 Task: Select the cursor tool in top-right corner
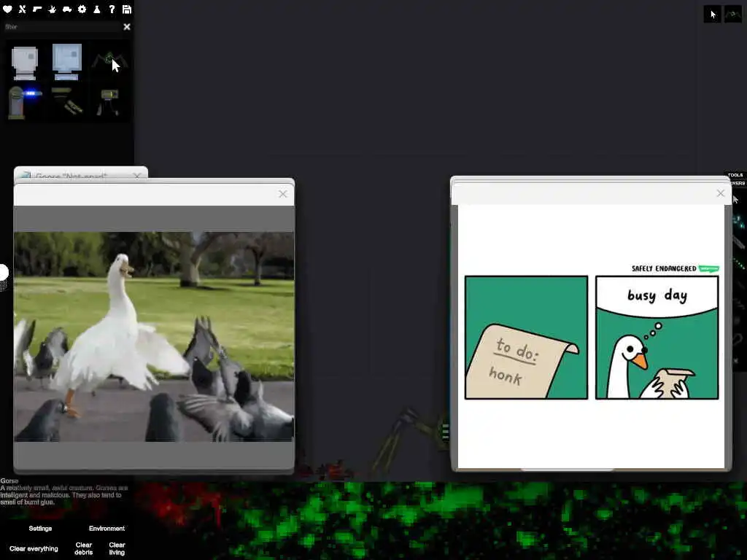pos(712,15)
